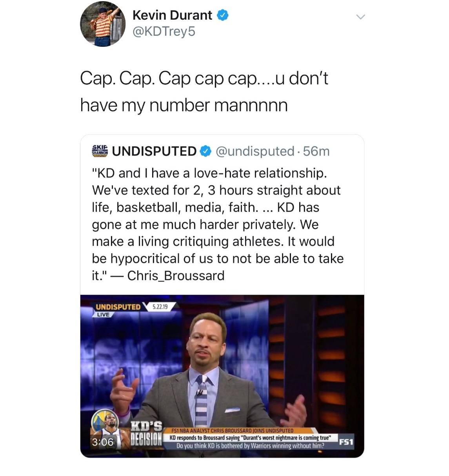Click the 5.22.19 date tag
Image resolution: width=449 pixels, height=476 pixels.
point(160,306)
